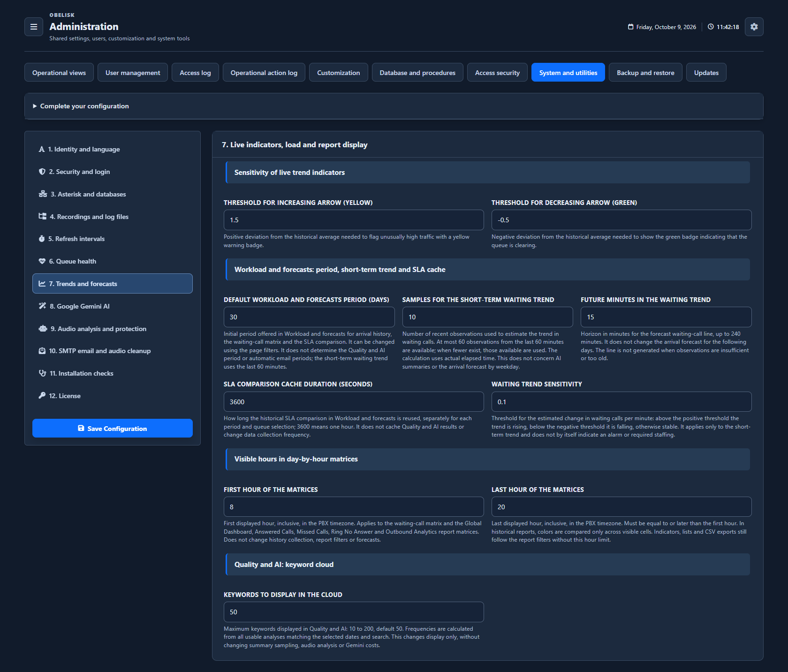Open the Operational action log tab

(x=264, y=73)
